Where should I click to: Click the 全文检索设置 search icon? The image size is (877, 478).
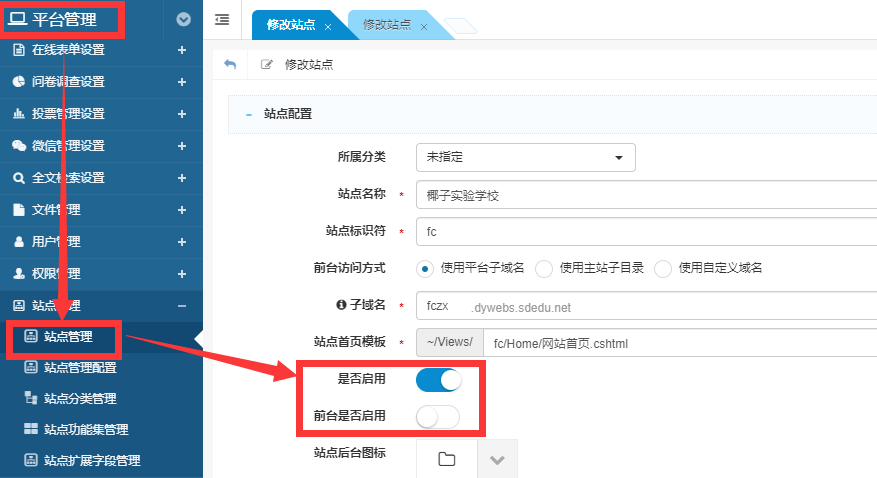point(19,178)
